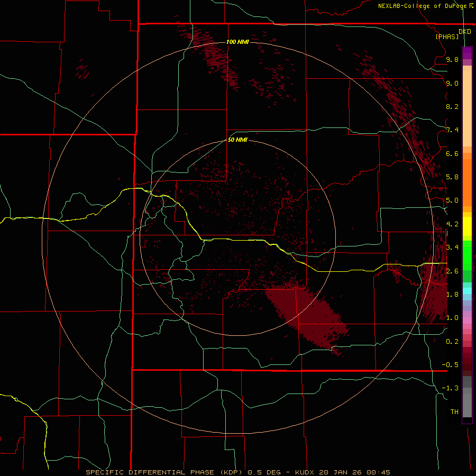The width and height of the screenshot is (476, 476).
Task: Click the -0.5 value on the color scale
Action: coord(450,365)
